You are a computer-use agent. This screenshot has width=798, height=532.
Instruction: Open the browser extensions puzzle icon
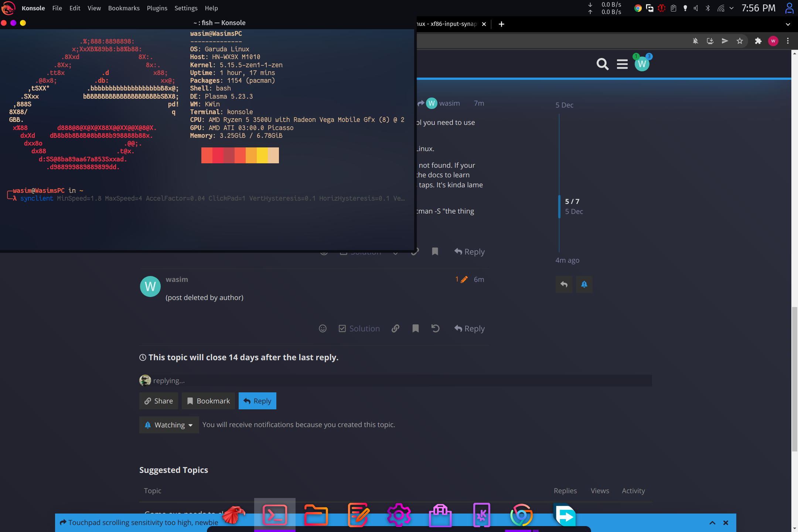coord(758,41)
